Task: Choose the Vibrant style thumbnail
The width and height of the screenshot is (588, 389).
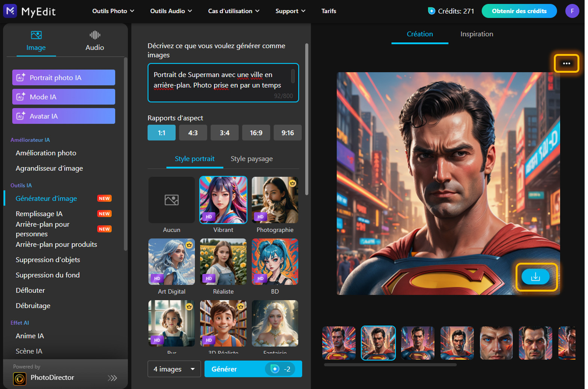Action: click(x=223, y=200)
